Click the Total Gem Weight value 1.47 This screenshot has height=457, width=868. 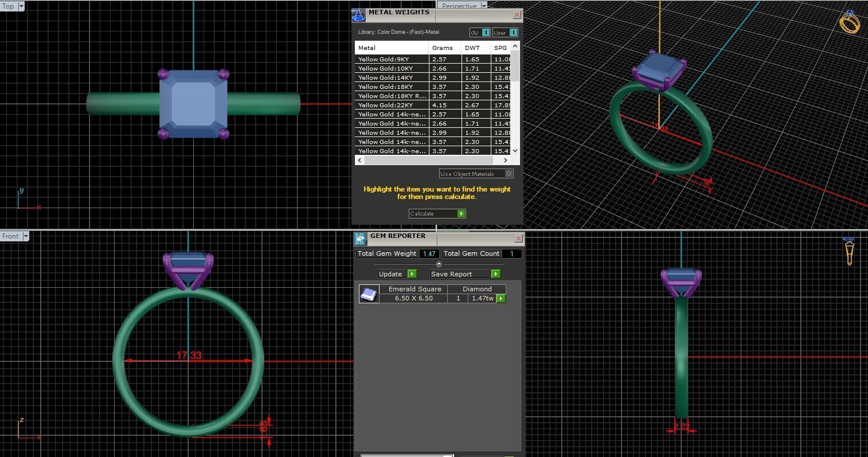coord(429,253)
